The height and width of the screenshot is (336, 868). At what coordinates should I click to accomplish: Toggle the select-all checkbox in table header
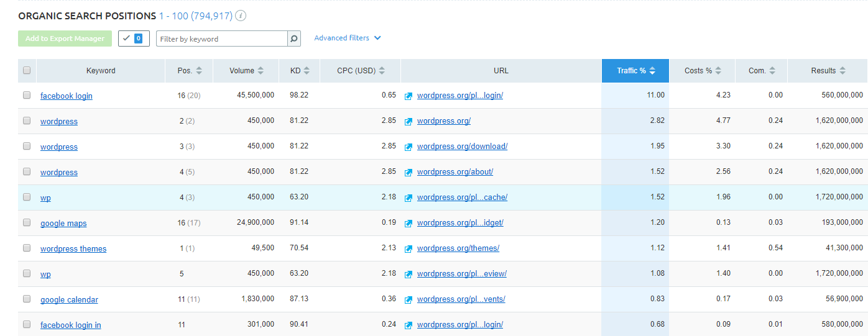pyautogui.click(x=27, y=70)
